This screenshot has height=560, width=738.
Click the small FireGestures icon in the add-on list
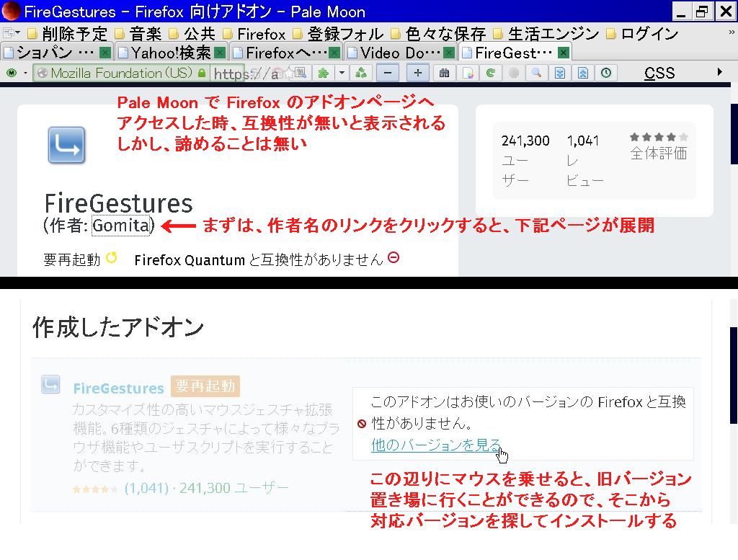tap(50, 384)
